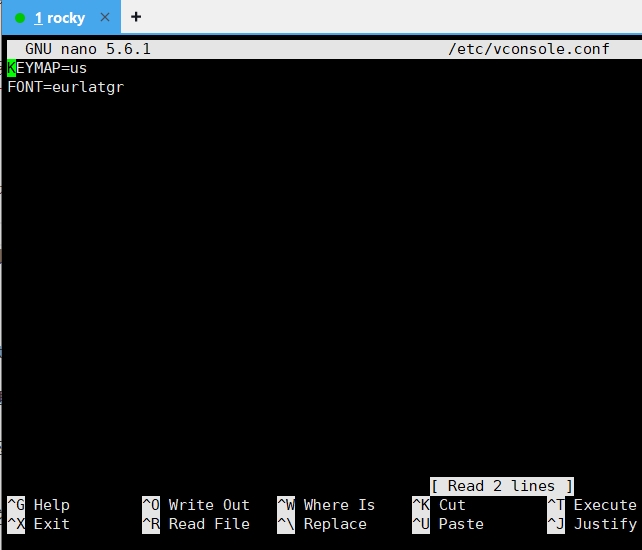642x550 pixels.
Task: Click the ^O Write Out shortcut
Action: click(x=196, y=505)
